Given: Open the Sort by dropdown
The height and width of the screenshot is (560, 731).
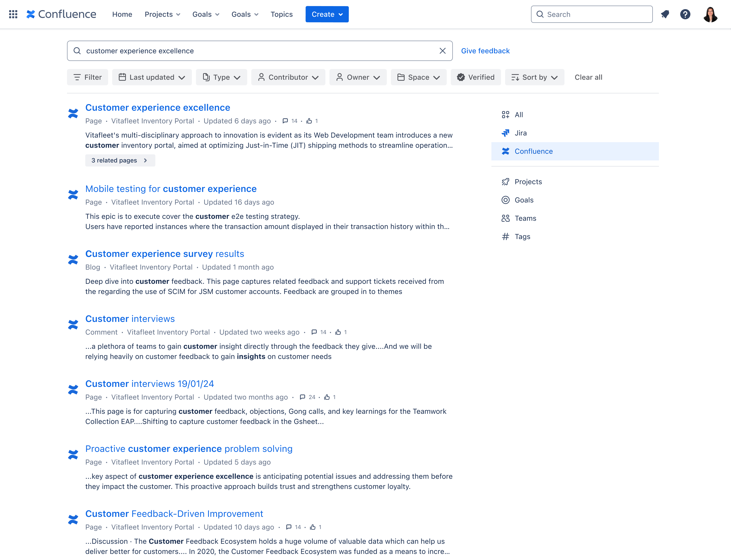Looking at the screenshot, I should [534, 77].
